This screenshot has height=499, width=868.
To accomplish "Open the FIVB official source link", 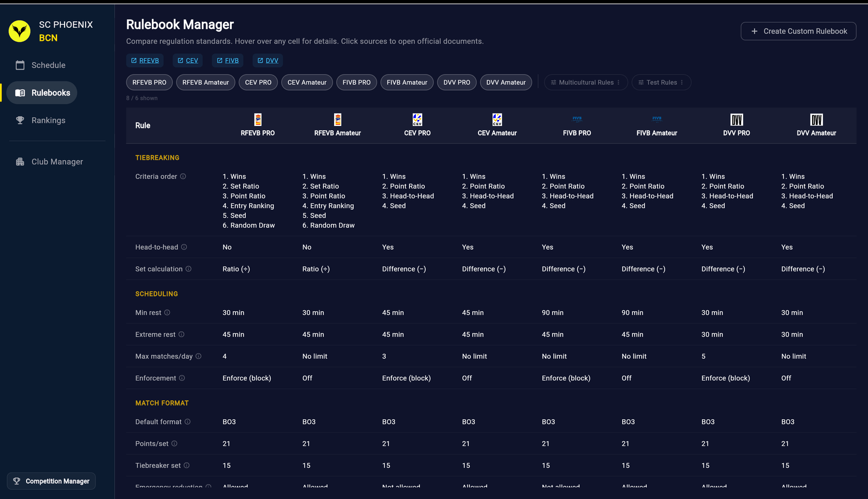I will [228, 60].
